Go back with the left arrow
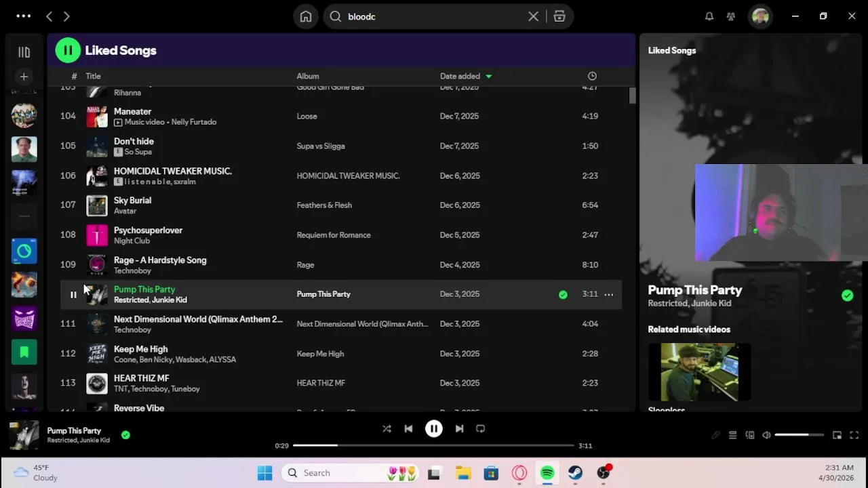868x488 pixels. pos(50,16)
